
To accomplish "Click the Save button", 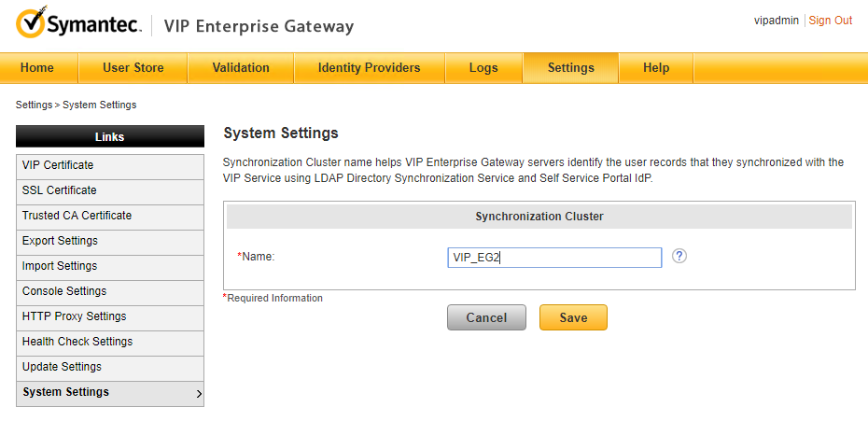I will (573, 317).
